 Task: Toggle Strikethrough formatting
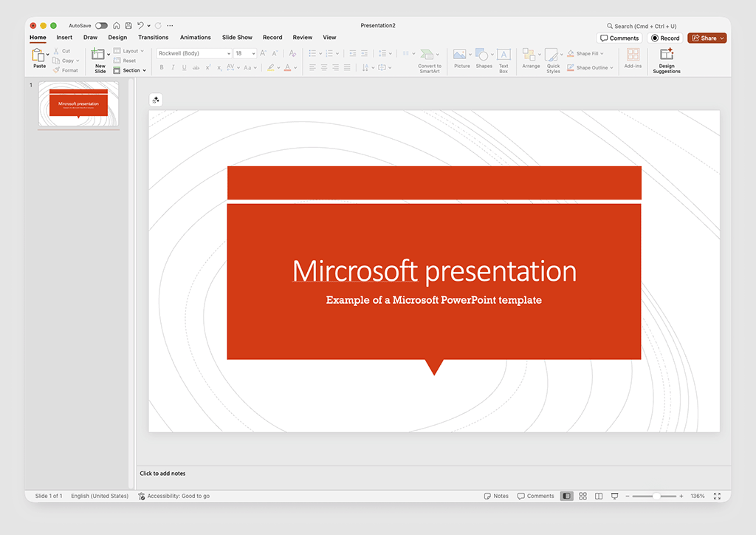click(x=196, y=67)
